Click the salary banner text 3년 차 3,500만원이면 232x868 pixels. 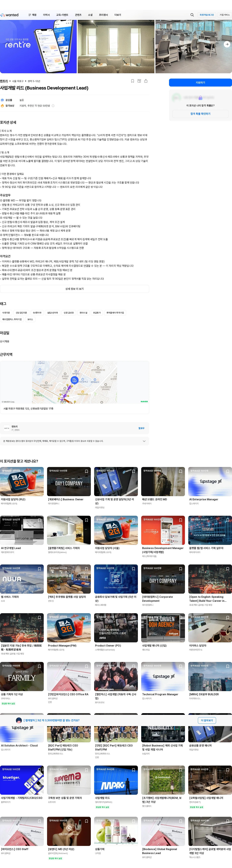52,720
